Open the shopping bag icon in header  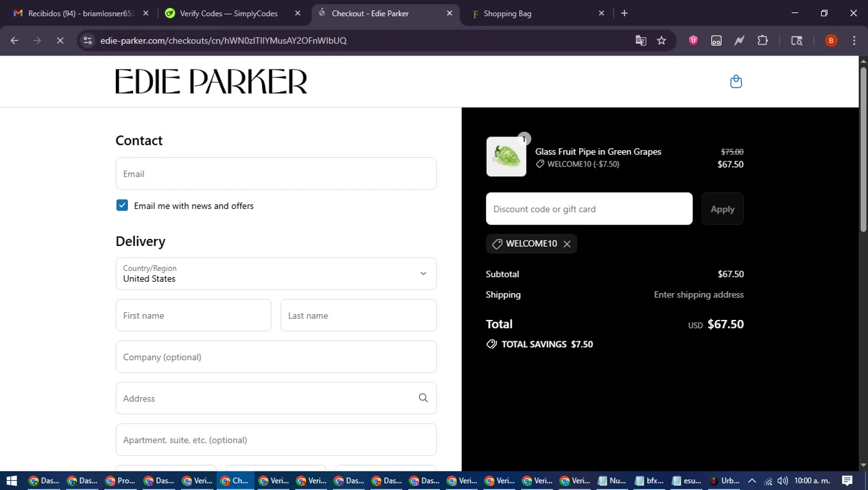click(x=736, y=82)
